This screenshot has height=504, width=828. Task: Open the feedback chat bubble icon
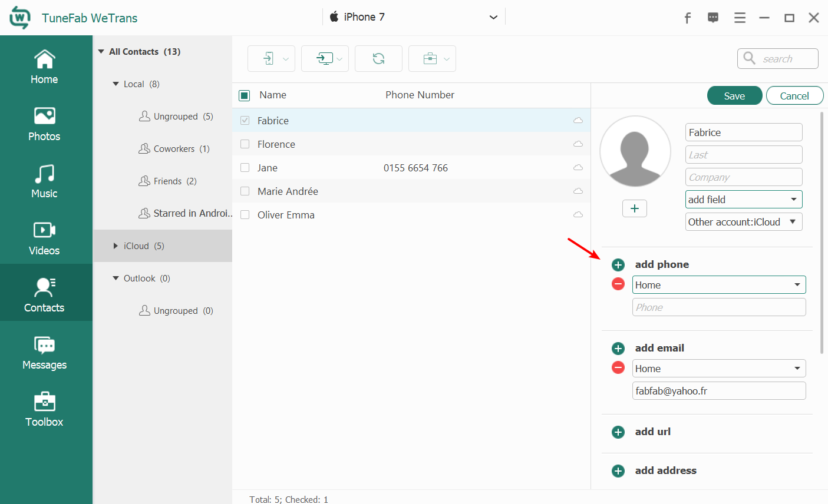point(713,18)
